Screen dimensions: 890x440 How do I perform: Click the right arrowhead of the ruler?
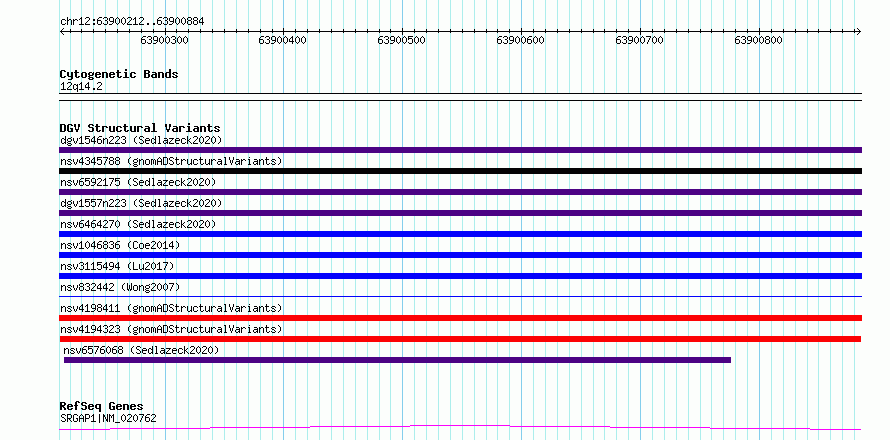(x=858, y=31)
